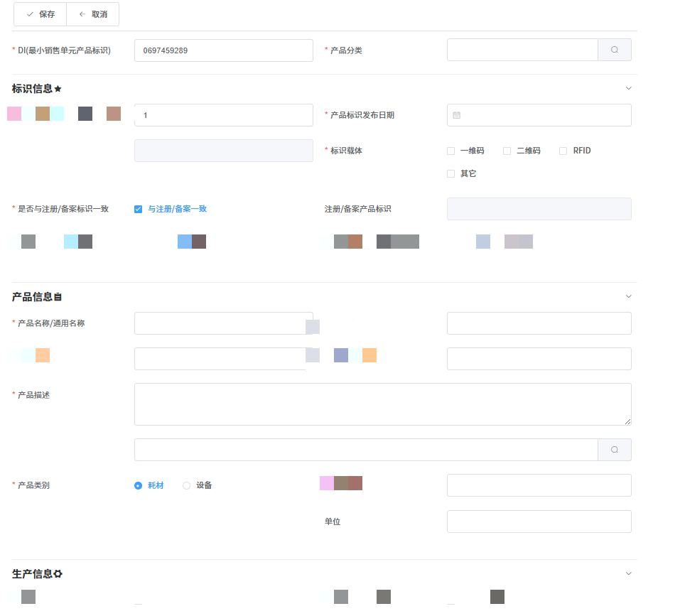Collapse the 生产信息 section chevron
680x616 pixels.
pos(628,573)
